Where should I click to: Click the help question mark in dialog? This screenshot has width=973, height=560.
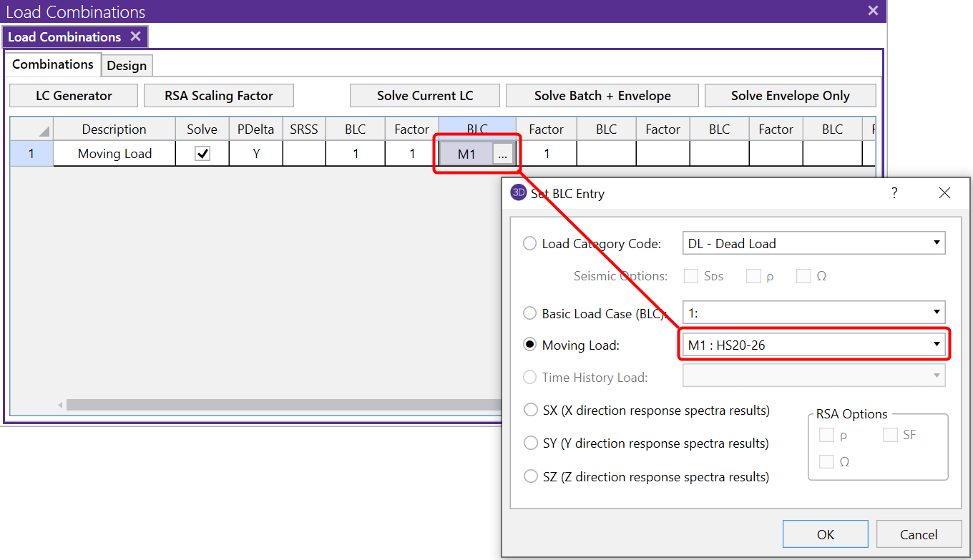coord(894,193)
